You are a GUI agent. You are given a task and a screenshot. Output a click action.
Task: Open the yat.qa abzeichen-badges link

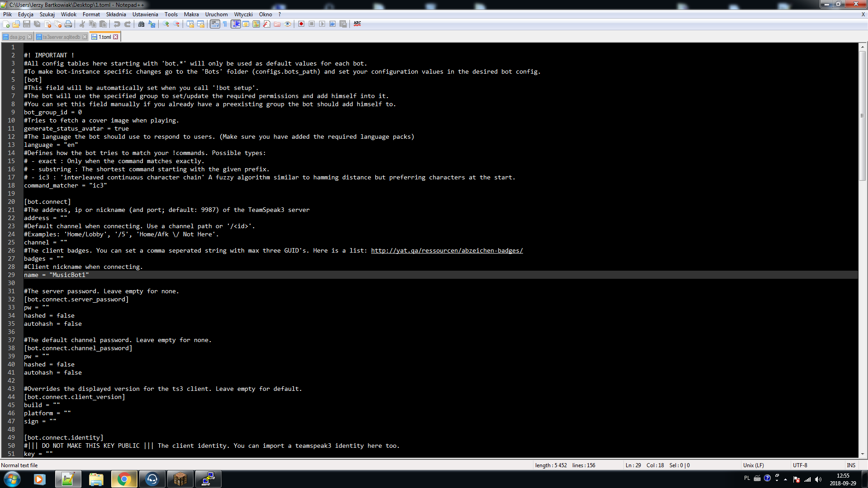tap(447, 251)
